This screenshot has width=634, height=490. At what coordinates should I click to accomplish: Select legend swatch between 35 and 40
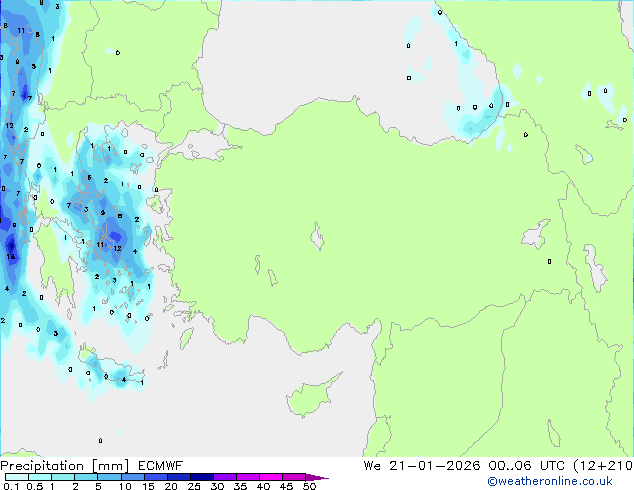(x=248, y=477)
